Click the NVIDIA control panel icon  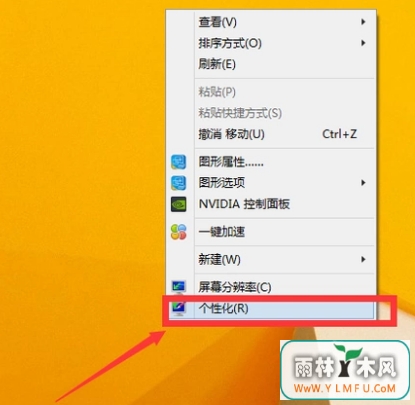(x=178, y=204)
